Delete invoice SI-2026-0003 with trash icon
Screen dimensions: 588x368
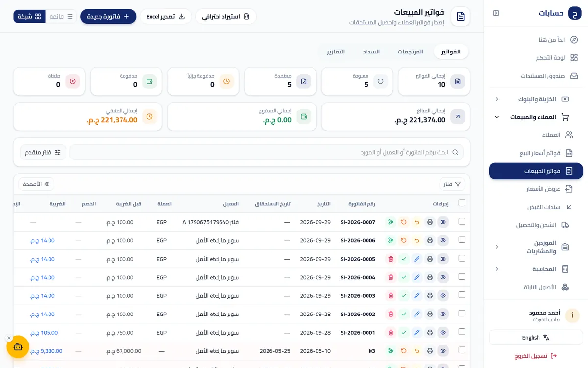391,296
